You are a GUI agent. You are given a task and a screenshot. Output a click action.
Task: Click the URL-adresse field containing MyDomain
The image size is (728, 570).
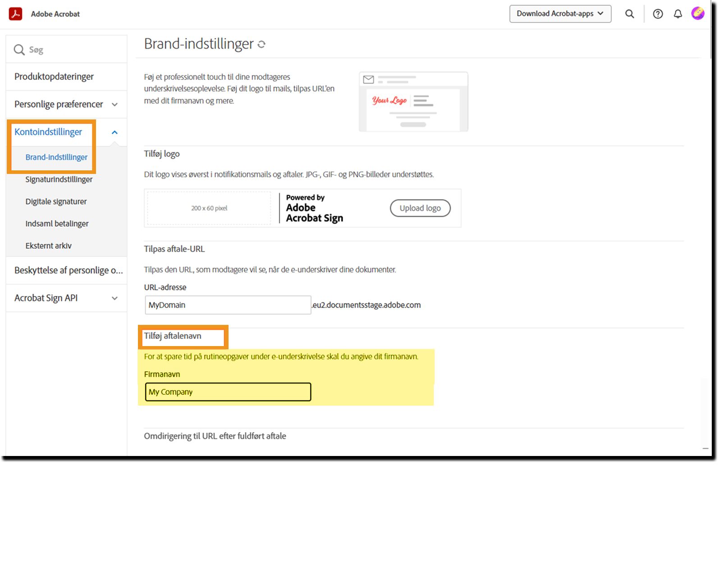click(x=228, y=305)
